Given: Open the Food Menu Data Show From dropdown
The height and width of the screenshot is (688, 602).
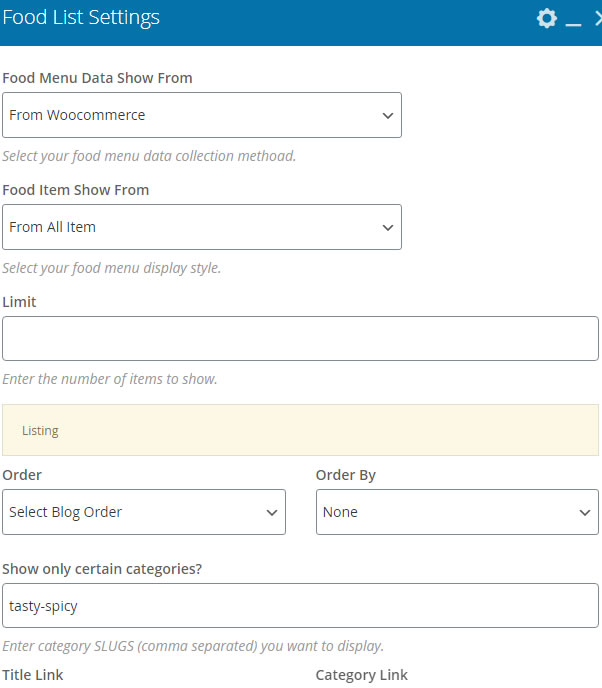Looking at the screenshot, I should coord(202,115).
